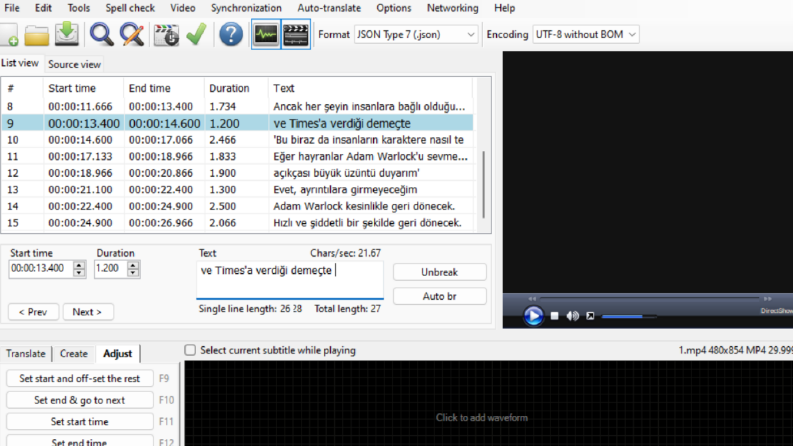The height and width of the screenshot is (446, 793).
Task: Increase duration with up spinner arrow
Action: tap(133, 264)
